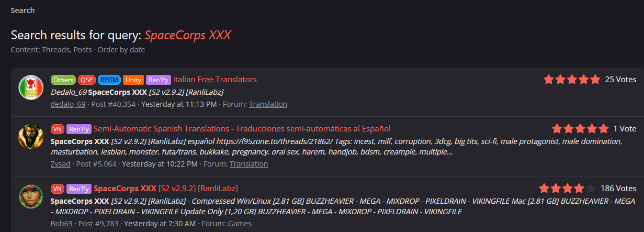This screenshot has height=232, width=644.
Task: Click Bob69's green-faced avatar
Action: click(31, 196)
